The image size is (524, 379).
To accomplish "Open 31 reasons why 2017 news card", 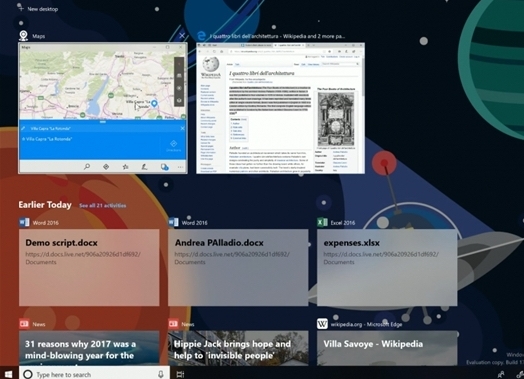I will (89, 348).
